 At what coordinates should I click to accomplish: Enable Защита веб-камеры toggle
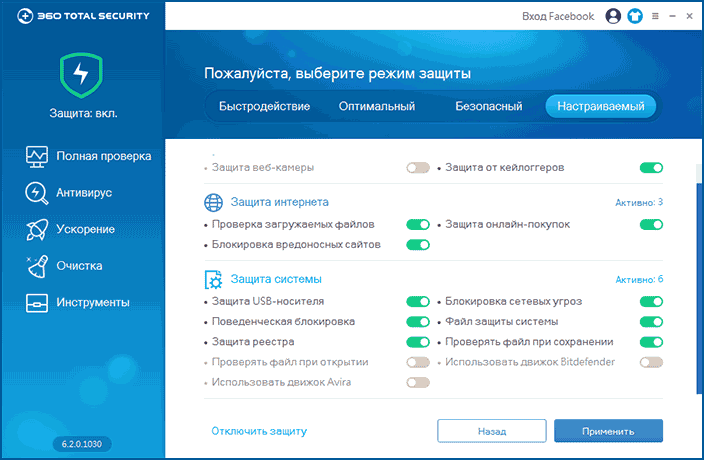[418, 168]
